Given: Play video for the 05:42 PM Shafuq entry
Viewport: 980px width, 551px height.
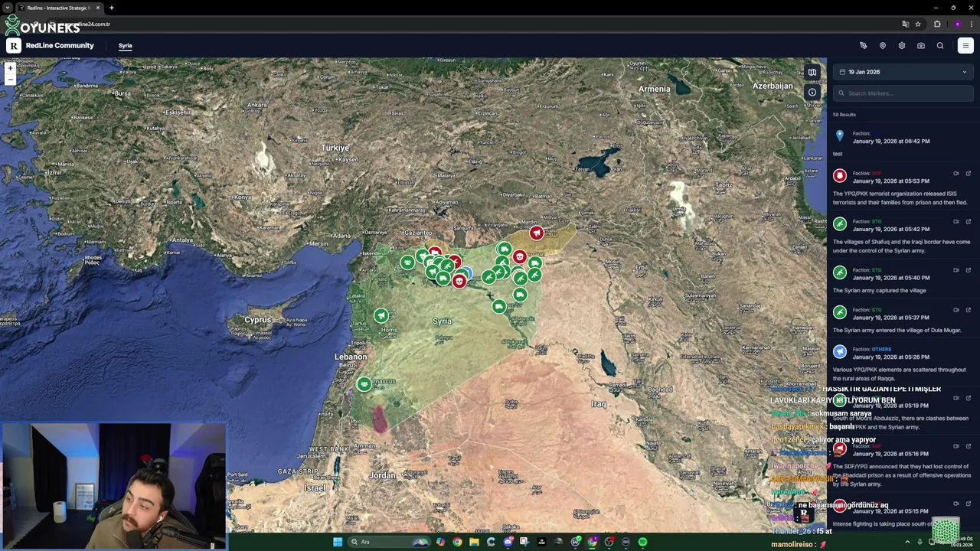Looking at the screenshot, I should (956, 222).
